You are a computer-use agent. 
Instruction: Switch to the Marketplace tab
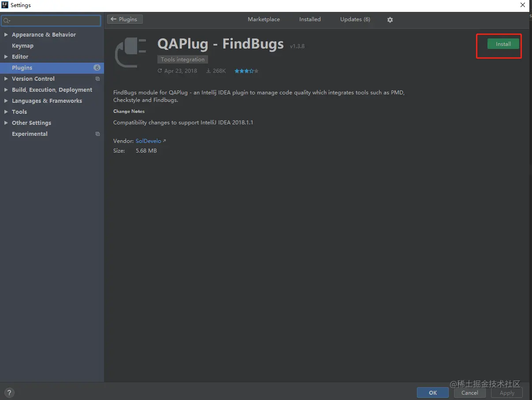[x=264, y=19]
